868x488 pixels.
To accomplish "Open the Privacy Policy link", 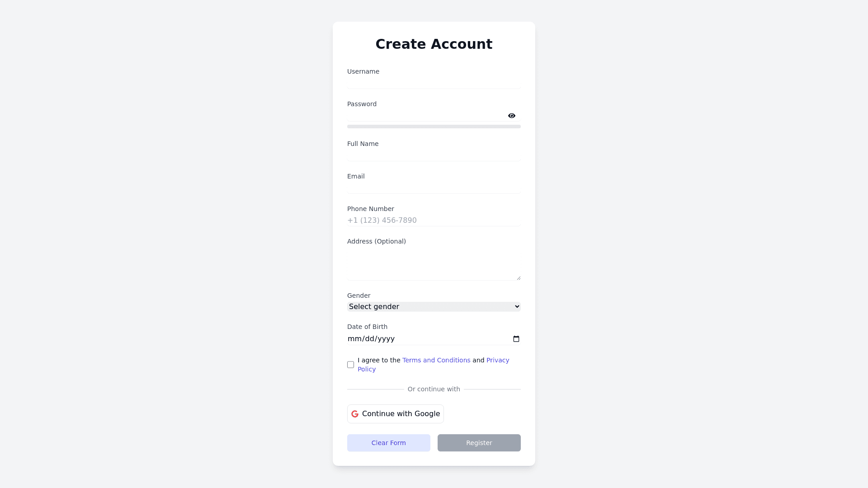I will [x=497, y=360].
